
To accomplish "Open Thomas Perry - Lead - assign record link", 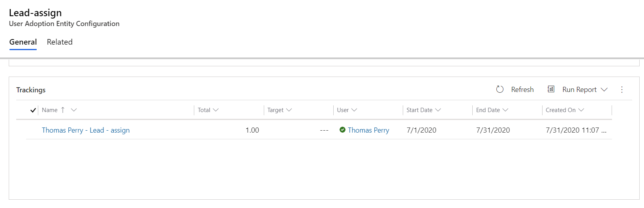I will tap(86, 130).
